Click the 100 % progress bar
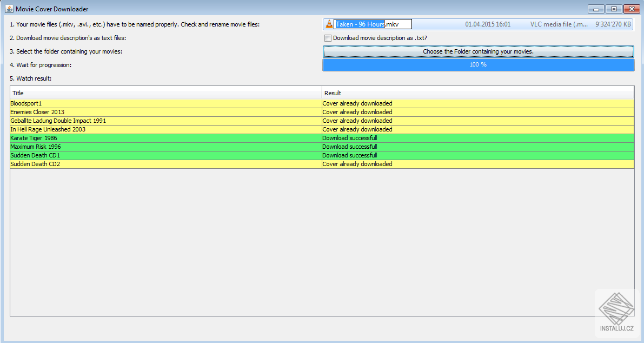Viewport: 644px width, 343px height. click(479, 64)
